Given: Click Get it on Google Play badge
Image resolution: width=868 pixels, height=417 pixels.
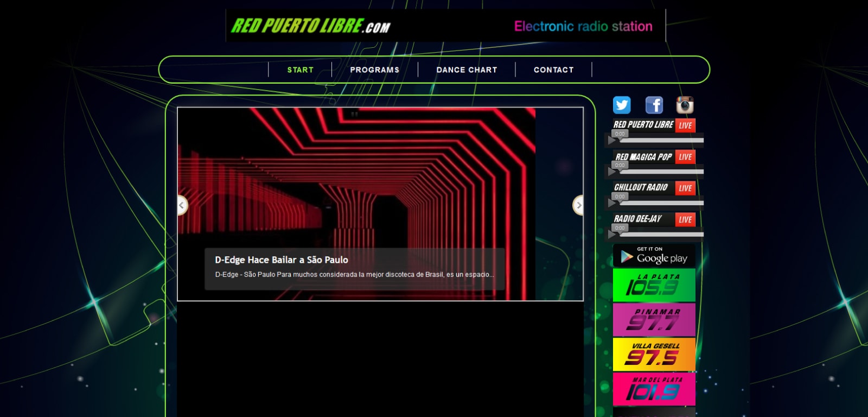Looking at the screenshot, I should click(654, 256).
